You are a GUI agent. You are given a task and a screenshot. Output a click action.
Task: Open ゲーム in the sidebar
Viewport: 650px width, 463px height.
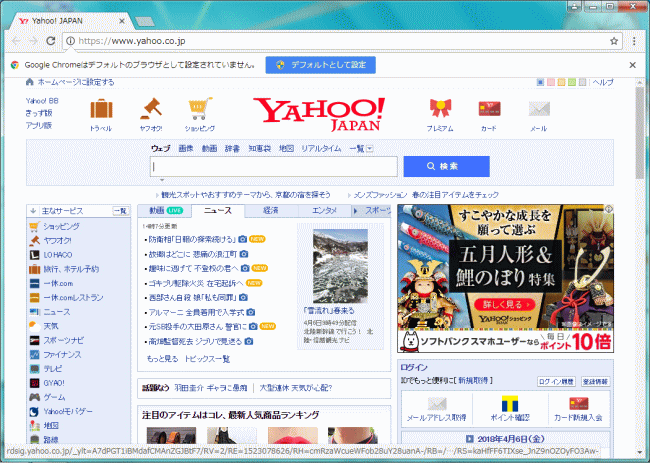click(54, 397)
